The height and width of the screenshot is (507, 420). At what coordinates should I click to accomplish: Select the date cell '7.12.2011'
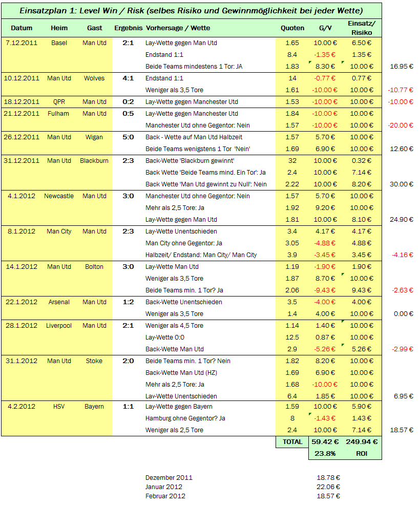point(22,43)
